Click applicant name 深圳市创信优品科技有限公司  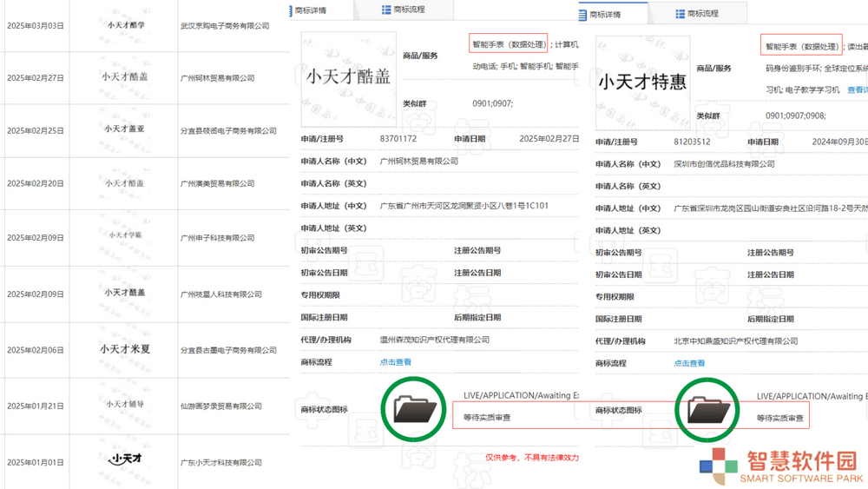[x=724, y=164]
